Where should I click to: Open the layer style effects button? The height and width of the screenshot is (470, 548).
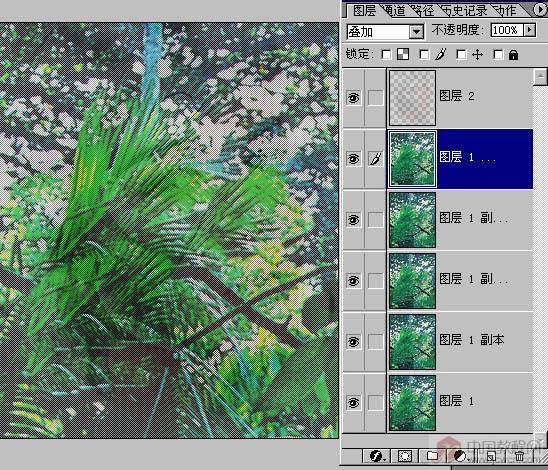(x=377, y=456)
